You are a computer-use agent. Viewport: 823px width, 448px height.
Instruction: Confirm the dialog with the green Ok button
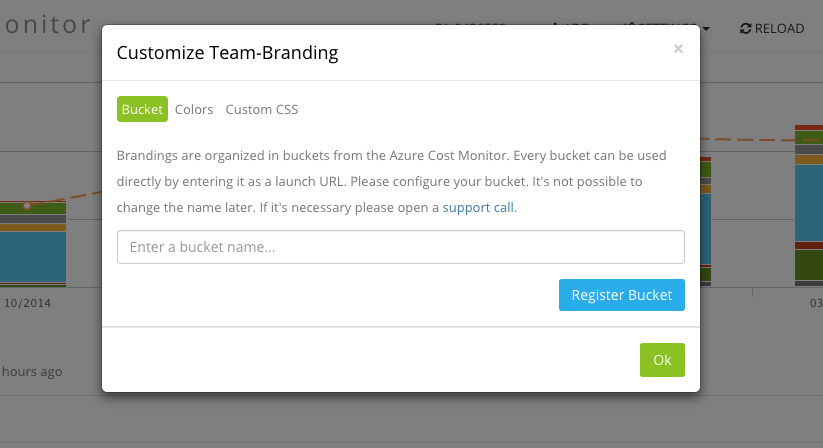pyautogui.click(x=662, y=360)
